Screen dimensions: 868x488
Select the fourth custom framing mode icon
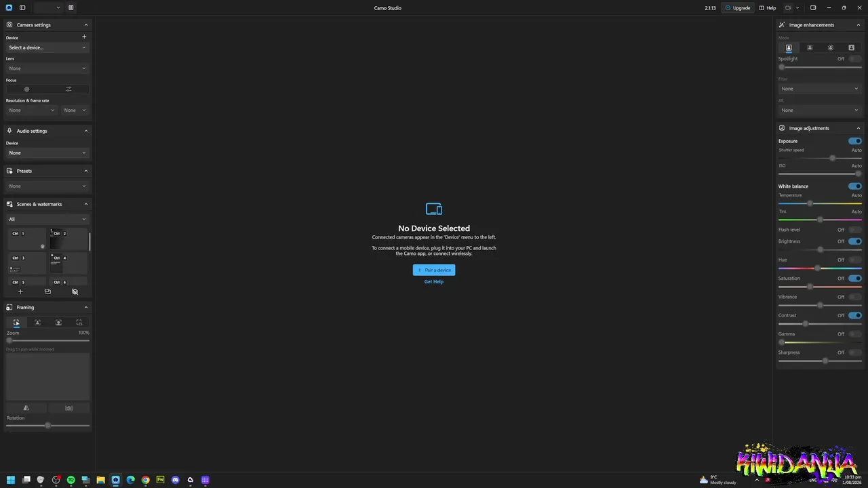tap(79, 323)
